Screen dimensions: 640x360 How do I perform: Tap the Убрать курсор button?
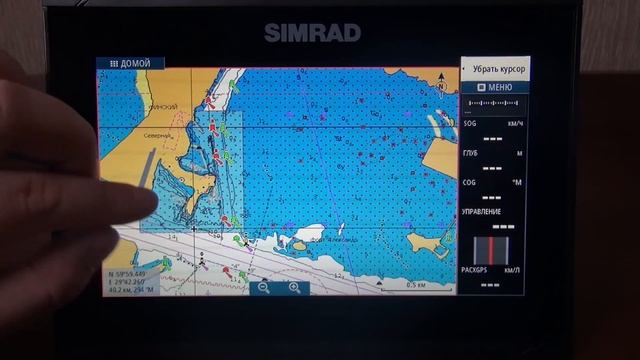tap(496, 69)
